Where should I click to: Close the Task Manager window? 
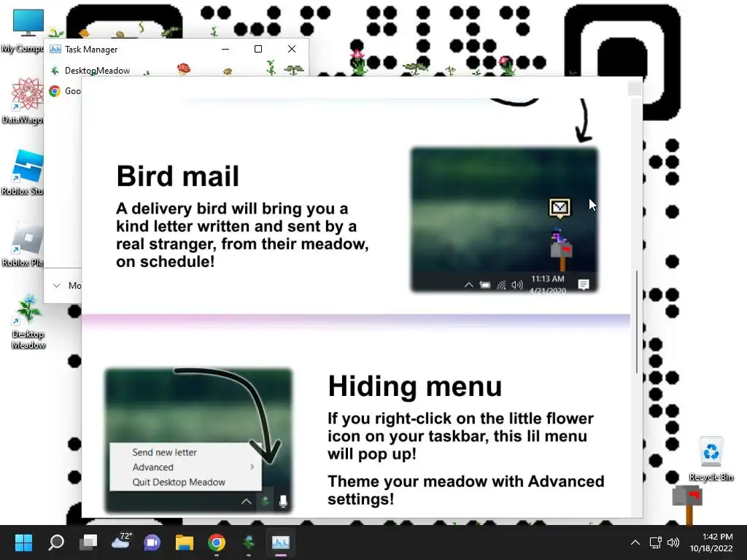coord(292,49)
